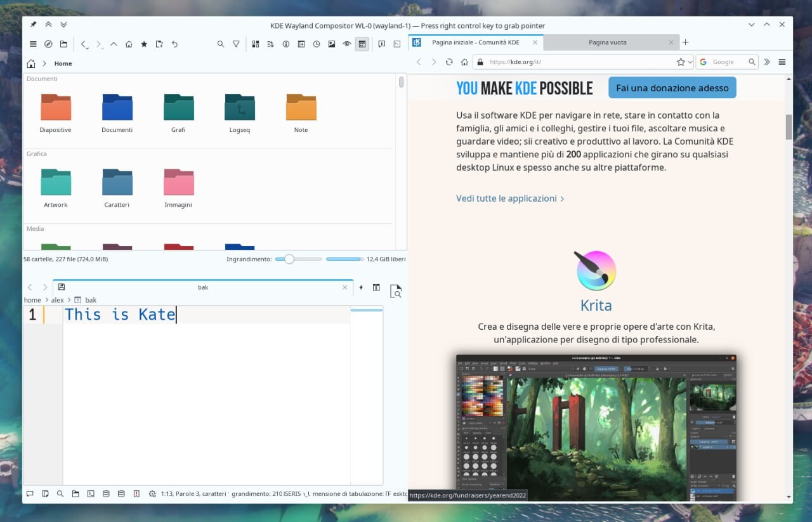
Task: Open the terminal panel icon in Dolphin
Action: (397, 44)
